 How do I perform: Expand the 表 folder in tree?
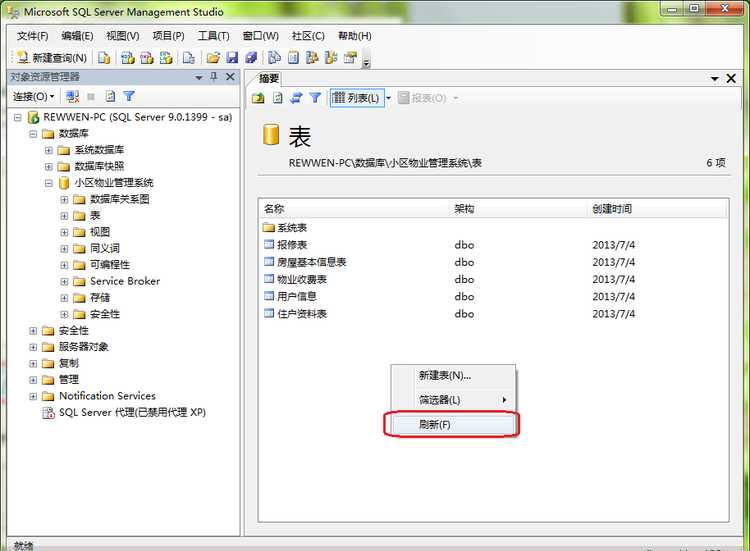[x=64, y=216]
